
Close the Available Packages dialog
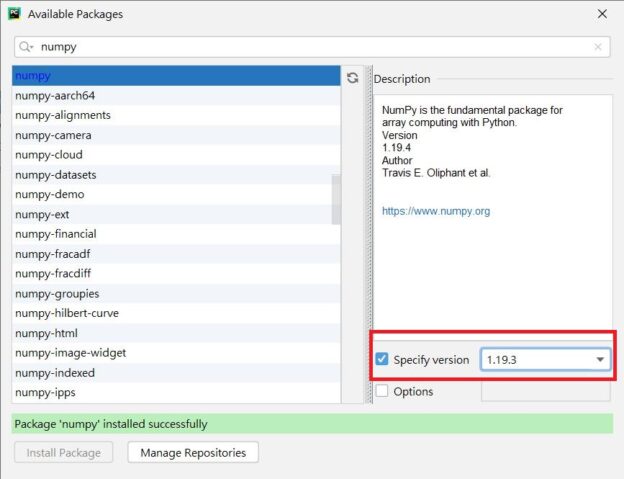click(x=601, y=14)
